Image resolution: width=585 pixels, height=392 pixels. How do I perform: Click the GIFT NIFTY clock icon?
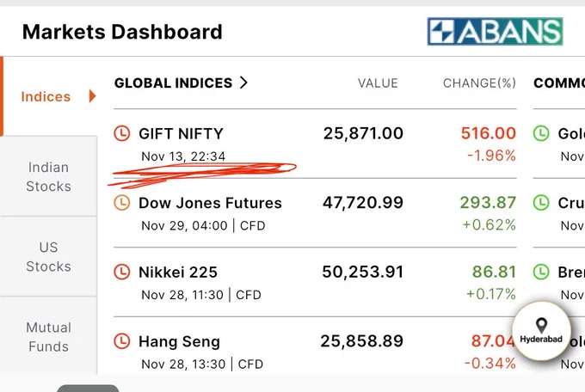pos(121,133)
